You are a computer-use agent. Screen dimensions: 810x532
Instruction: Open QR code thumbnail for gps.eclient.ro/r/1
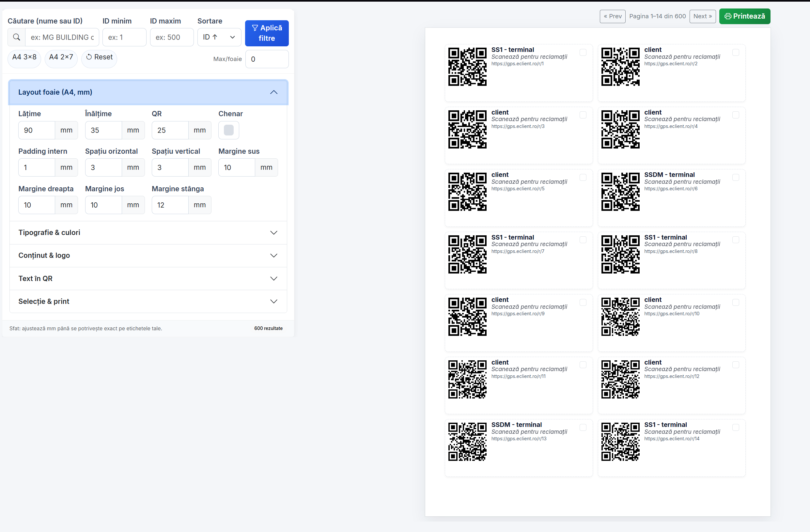pyautogui.click(x=467, y=67)
